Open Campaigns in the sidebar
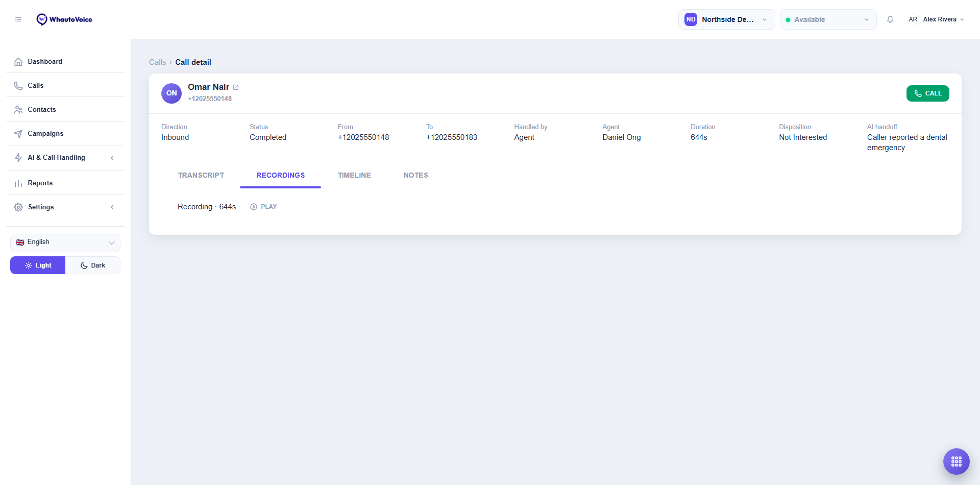The height and width of the screenshot is (485, 980). click(x=65, y=134)
